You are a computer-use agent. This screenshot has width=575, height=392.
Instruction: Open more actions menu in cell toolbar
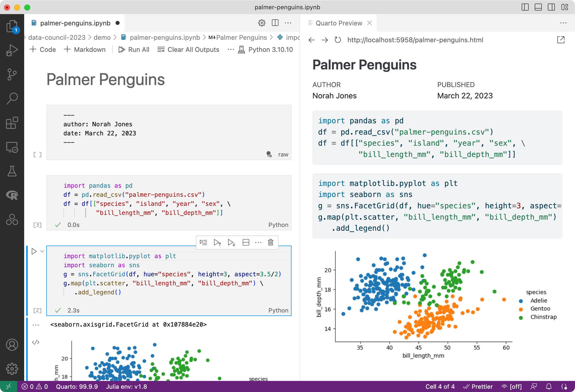pos(258,242)
